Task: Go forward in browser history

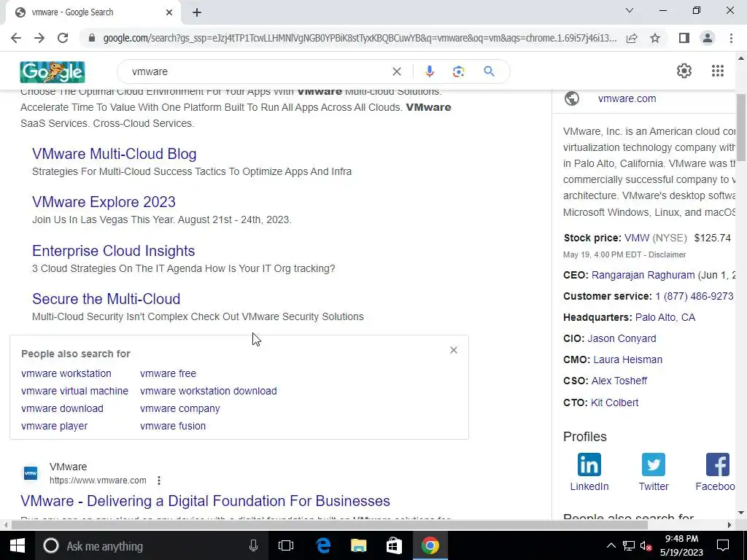Action: (x=39, y=38)
